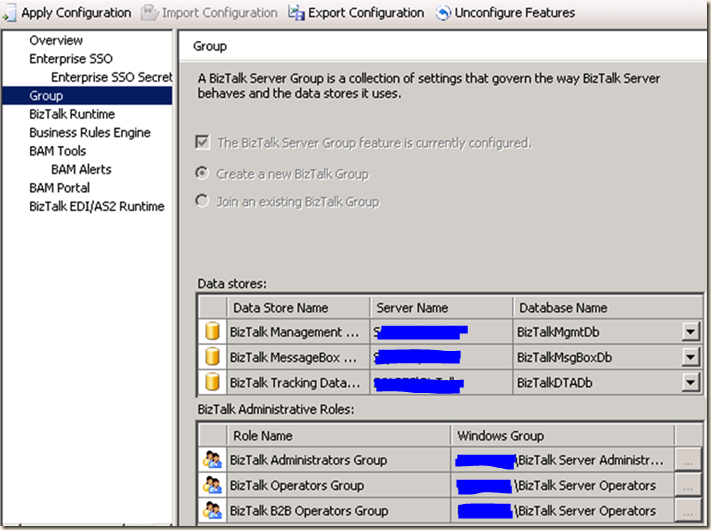Select Overview in the navigation tree
The image size is (711, 530).
click(x=56, y=40)
